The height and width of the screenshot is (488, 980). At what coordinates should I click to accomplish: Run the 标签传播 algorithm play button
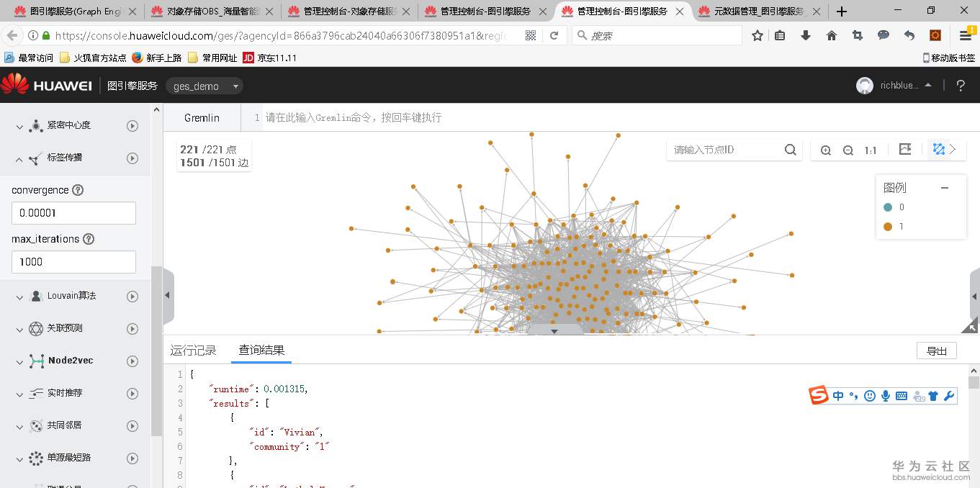(132, 158)
